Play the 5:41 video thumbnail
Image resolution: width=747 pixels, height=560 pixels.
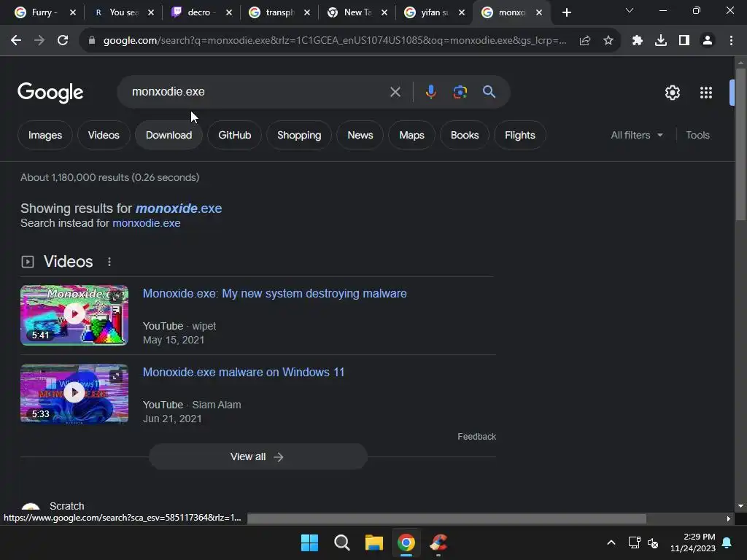(x=74, y=315)
